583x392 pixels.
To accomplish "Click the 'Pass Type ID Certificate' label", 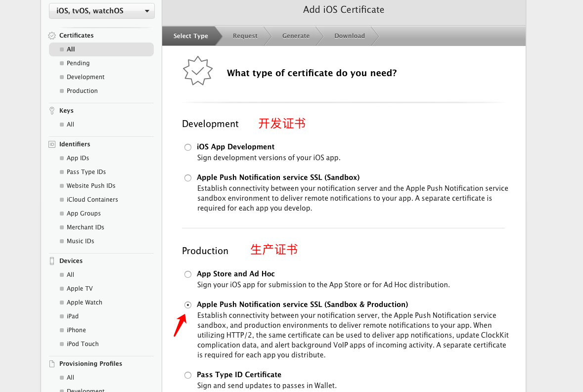I will click(x=239, y=375).
